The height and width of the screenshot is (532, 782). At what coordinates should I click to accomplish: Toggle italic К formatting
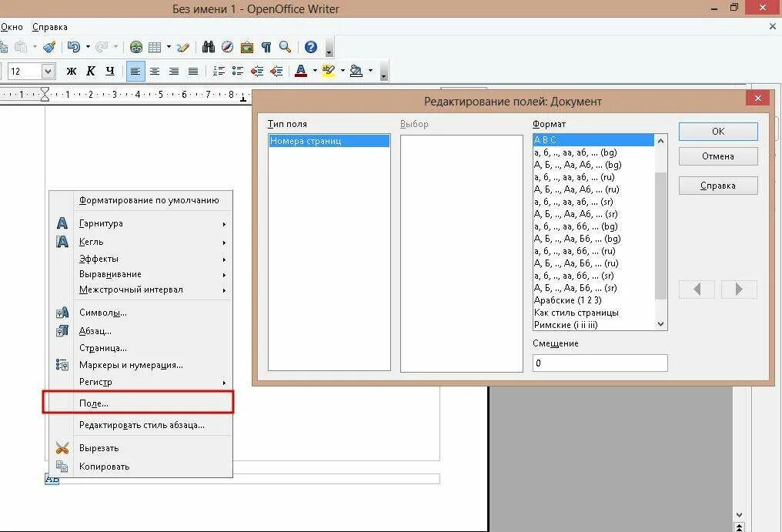click(x=90, y=72)
